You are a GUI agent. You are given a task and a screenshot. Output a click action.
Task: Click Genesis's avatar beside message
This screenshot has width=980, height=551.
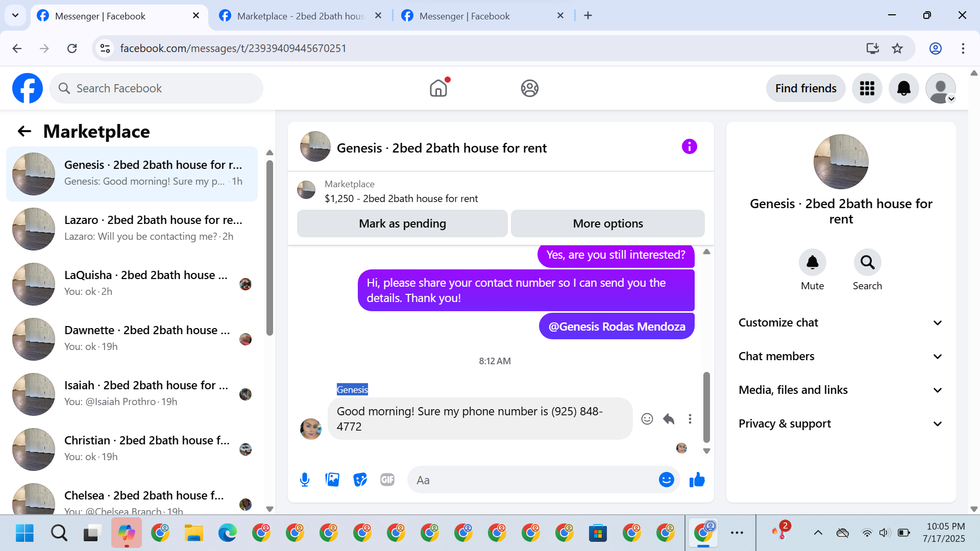310,429
